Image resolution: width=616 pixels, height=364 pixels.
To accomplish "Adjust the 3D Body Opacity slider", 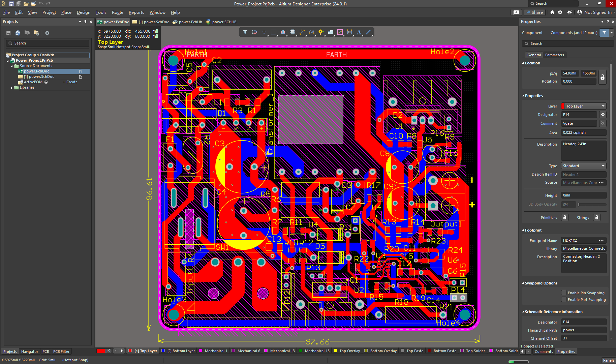I will coord(592,204).
